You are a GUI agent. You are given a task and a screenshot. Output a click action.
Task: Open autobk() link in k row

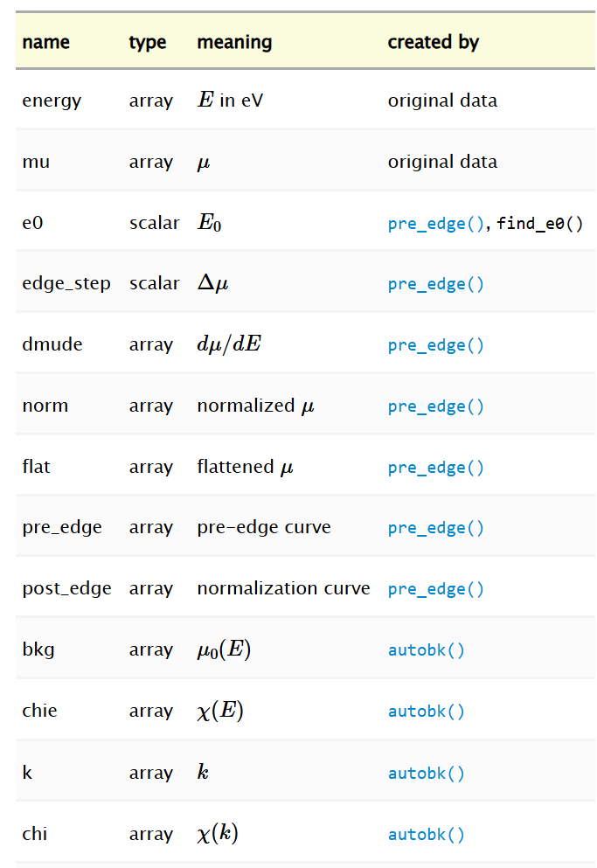426,774
